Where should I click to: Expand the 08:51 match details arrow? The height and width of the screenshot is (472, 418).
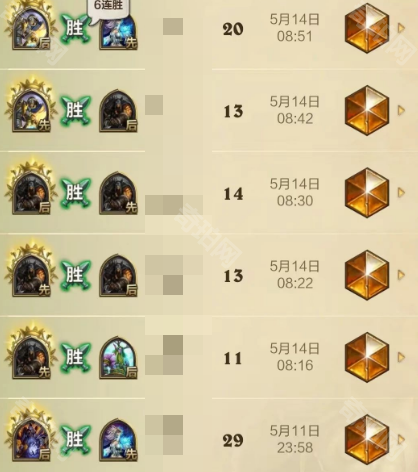401,28
